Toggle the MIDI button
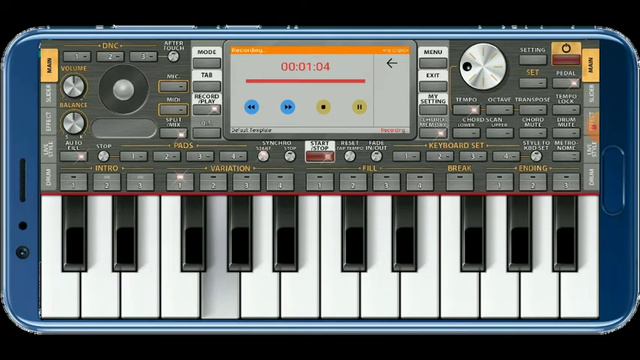This screenshot has width=640, height=360. point(173,109)
